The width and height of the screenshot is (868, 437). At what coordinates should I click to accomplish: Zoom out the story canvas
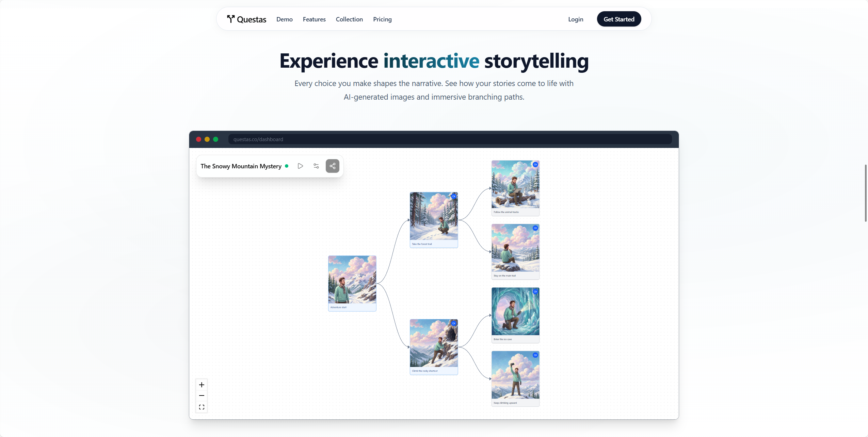pyautogui.click(x=202, y=396)
